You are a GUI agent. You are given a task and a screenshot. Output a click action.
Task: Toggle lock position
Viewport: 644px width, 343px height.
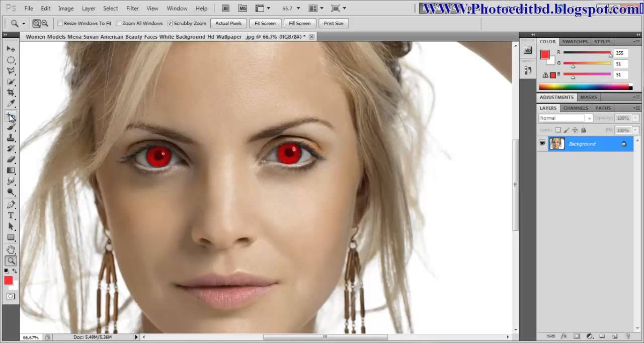575,130
